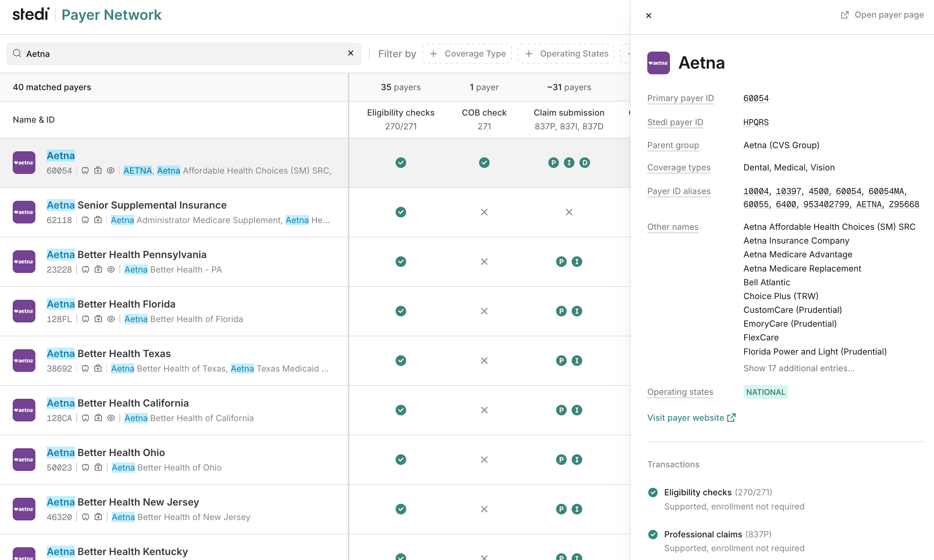Visit payer website link
The height and width of the screenshot is (560, 934).
click(691, 418)
